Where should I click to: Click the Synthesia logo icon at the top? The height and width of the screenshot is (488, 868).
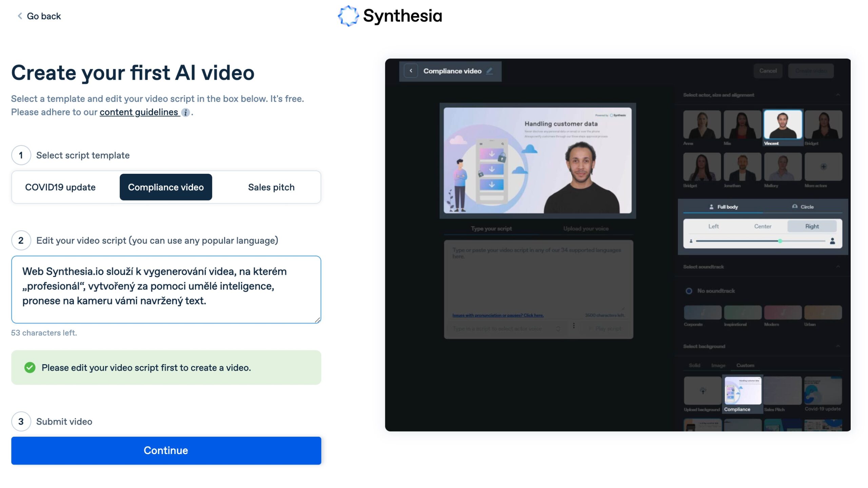pos(348,16)
